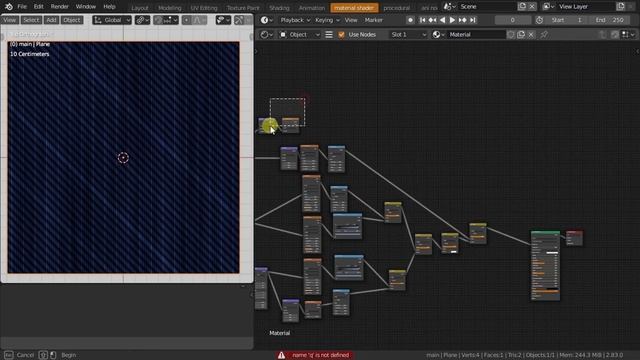
Task: Open the File menu
Action: pyautogui.click(x=22, y=7)
